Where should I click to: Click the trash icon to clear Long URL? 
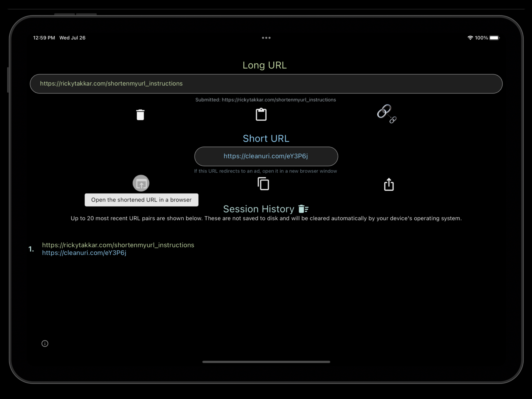(x=140, y=115)
